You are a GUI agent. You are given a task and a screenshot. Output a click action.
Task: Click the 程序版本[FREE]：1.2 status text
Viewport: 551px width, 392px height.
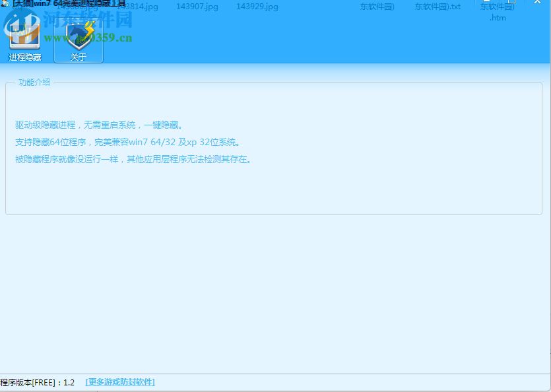pyautogui.click(x=37, y=382)
